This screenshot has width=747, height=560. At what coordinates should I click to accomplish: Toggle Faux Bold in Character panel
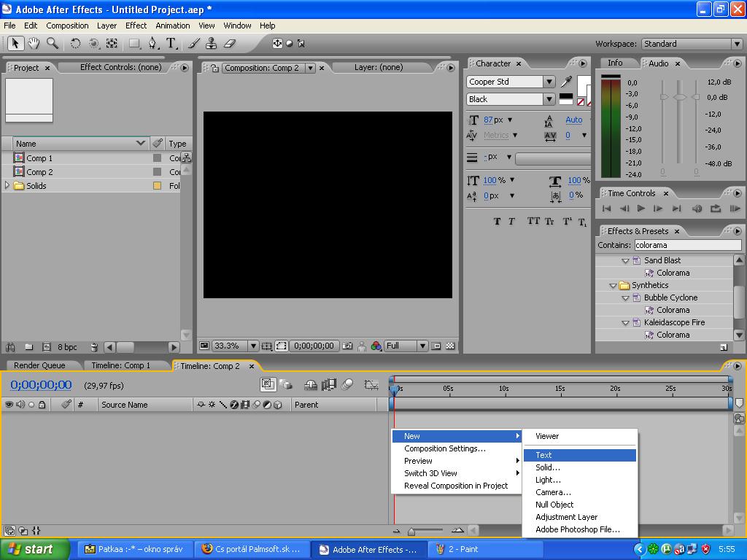coord(497,222)
